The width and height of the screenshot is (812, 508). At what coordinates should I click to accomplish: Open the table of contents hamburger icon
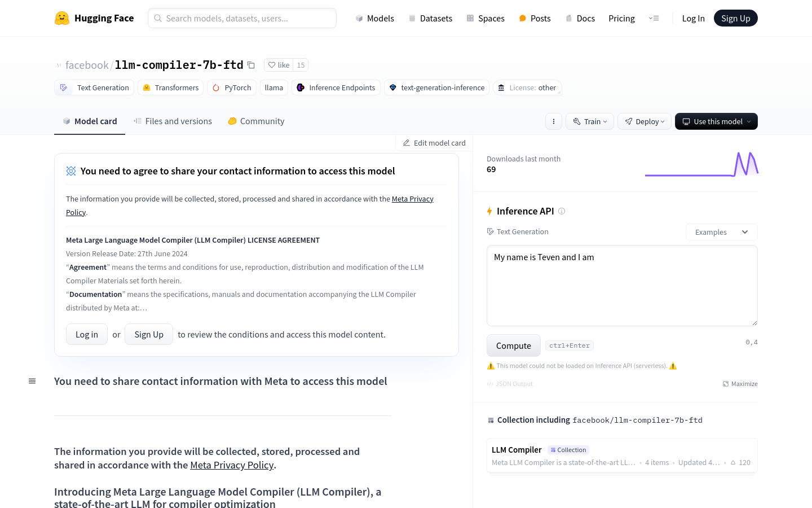click(x=32, y=381)
